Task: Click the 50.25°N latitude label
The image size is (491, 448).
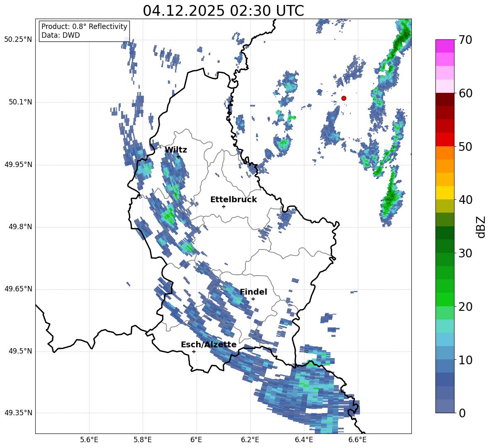Action: click(x=18, y=40)
